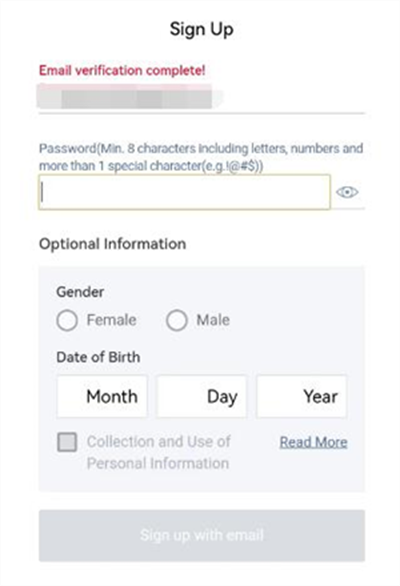
Task: Click the verified email address field
Action: coord(202,97)
